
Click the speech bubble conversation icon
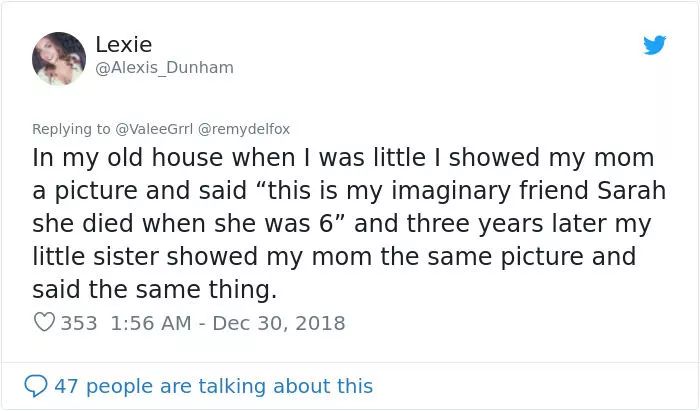(x=35, y=386)
